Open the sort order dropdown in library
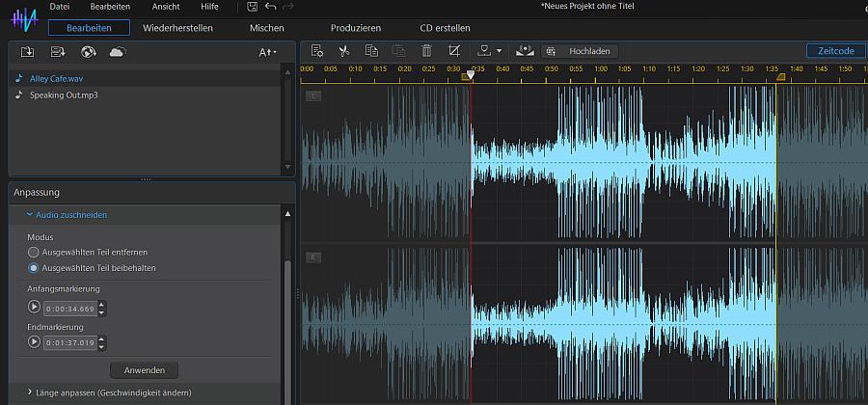This screenshot has width=868, height=405. pyautogui.click(x=267, y=52)
